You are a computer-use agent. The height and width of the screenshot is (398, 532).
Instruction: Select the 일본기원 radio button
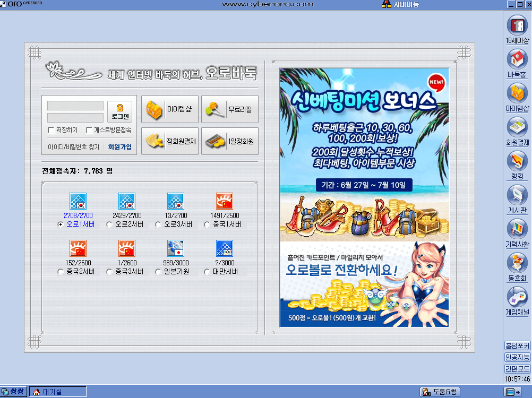(x=158, y=272)
